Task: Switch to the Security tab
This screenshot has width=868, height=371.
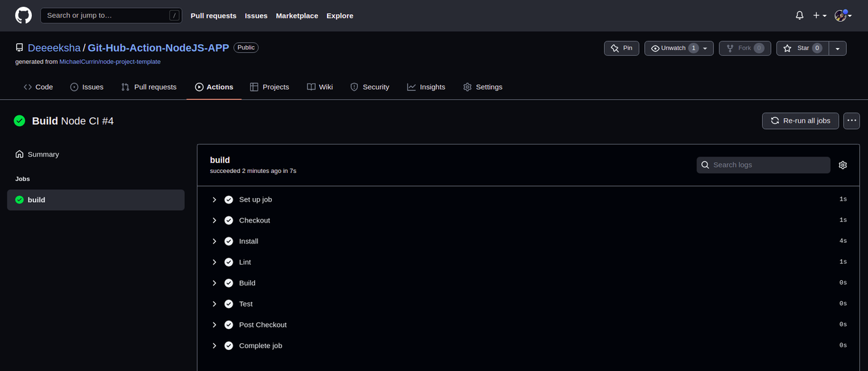Action: point(370,87)
